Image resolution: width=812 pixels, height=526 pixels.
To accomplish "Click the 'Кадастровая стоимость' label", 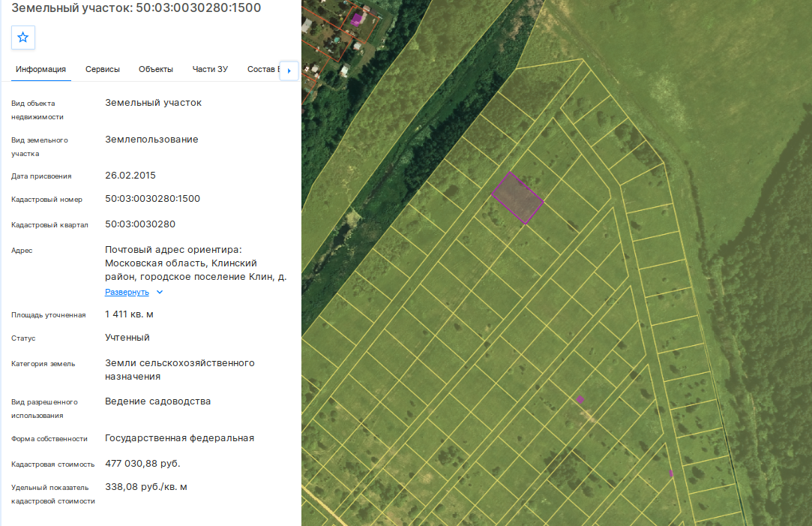I will [52, 464].
